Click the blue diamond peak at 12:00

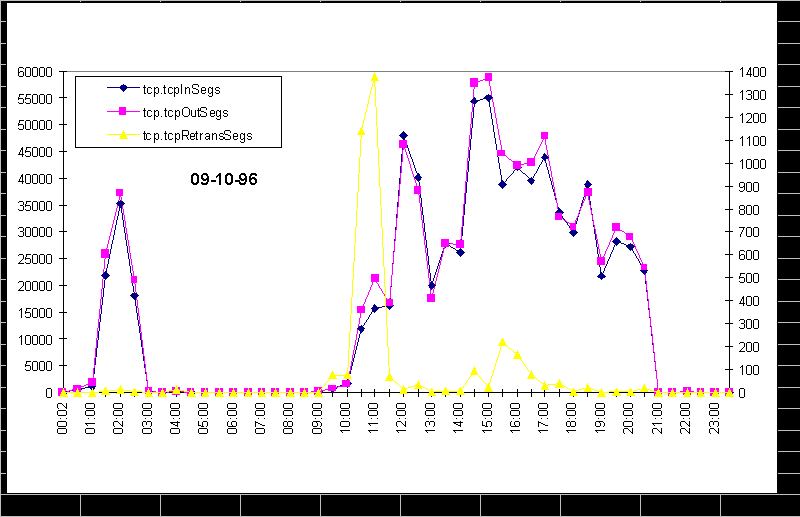click(x=403, y=135)
